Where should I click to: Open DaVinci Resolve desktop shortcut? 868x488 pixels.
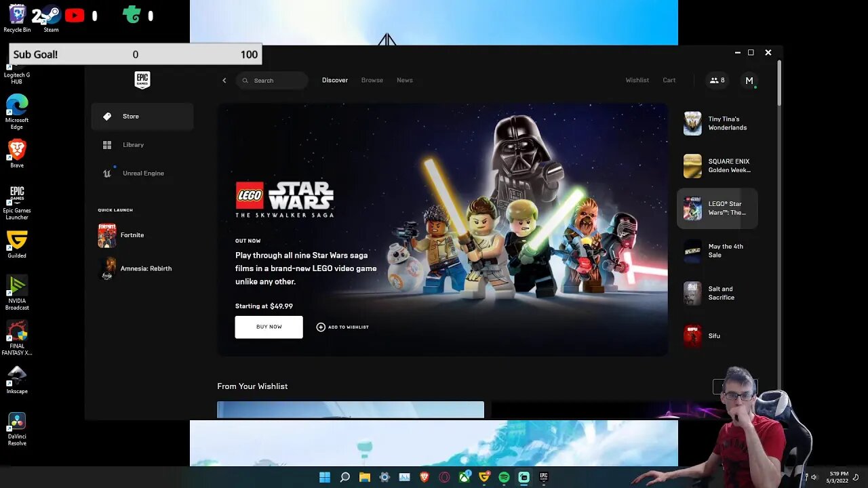click(17, 428)
